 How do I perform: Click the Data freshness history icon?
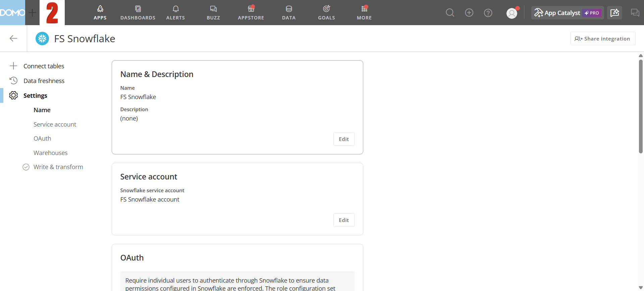[13, 81]
